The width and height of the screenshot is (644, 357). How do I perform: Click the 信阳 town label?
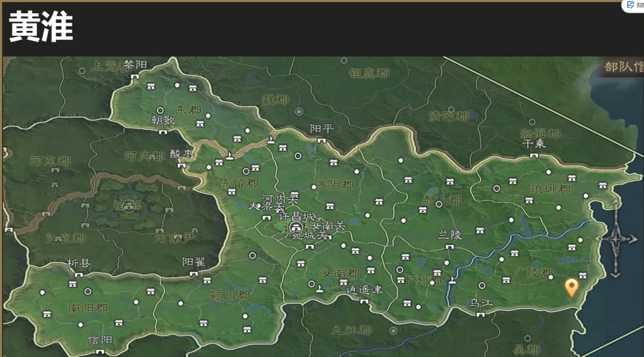(x=100, y=340)
